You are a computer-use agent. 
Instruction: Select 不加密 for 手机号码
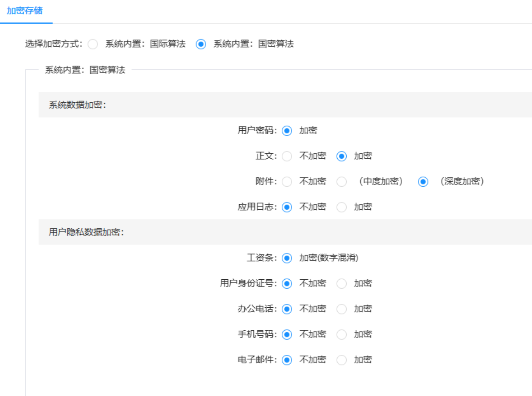pyautogui.click(x=287, y=334)
